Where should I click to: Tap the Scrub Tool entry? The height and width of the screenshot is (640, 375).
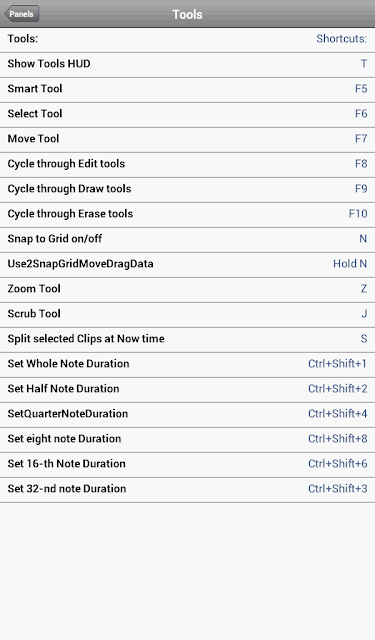tap(187, 315)
